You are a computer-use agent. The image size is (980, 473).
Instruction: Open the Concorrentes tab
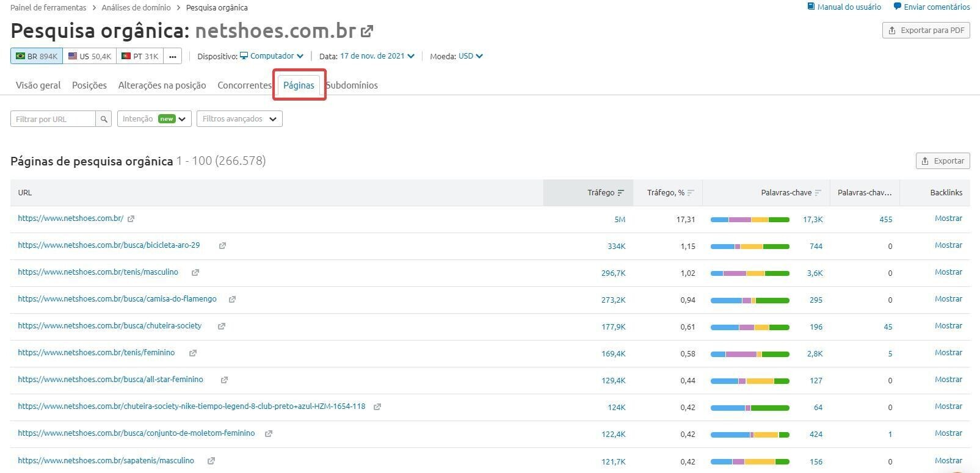244,85
